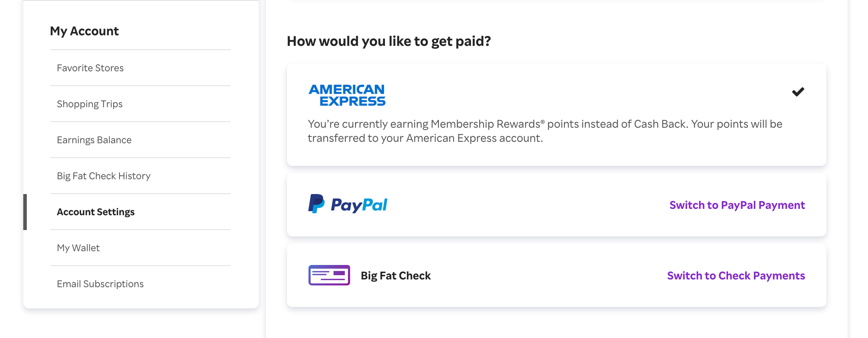Click the American Express selected checkmark
This screenshot has height=338, width=868.
point(798,92)
